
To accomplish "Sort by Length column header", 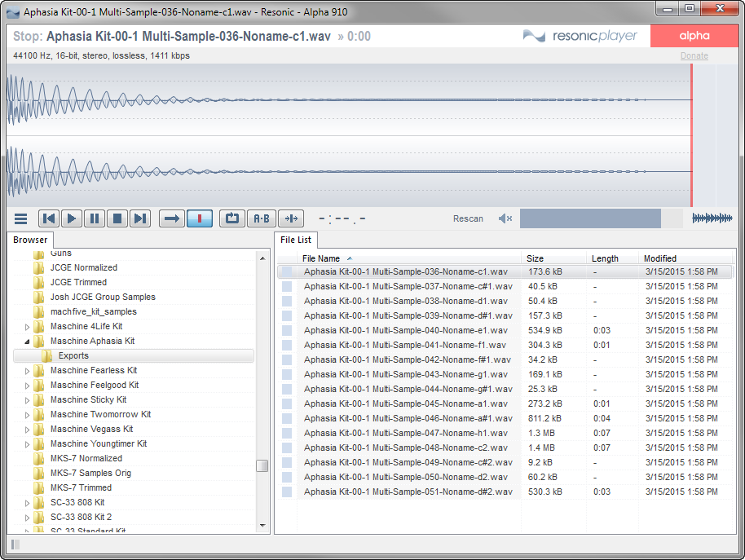I will coord(612,258).
